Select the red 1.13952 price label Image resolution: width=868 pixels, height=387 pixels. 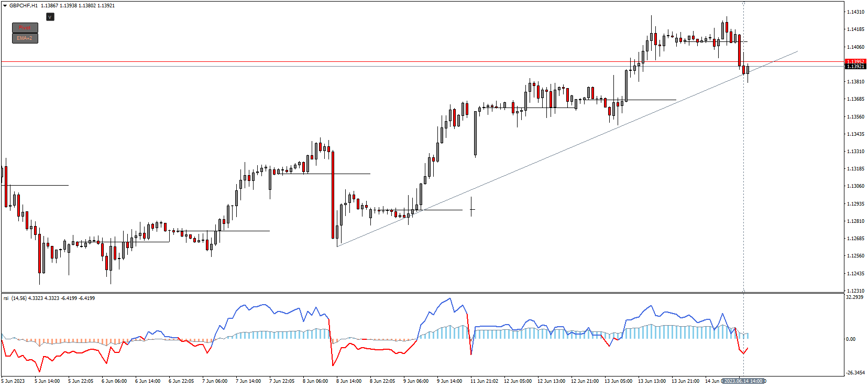tap(855, 61)
